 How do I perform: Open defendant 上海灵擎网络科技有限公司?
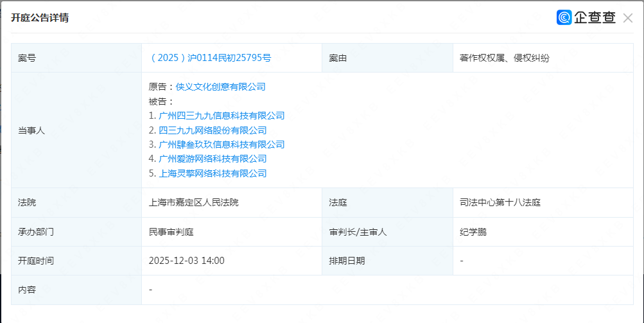pyautogui.click(x=213, y=173)
